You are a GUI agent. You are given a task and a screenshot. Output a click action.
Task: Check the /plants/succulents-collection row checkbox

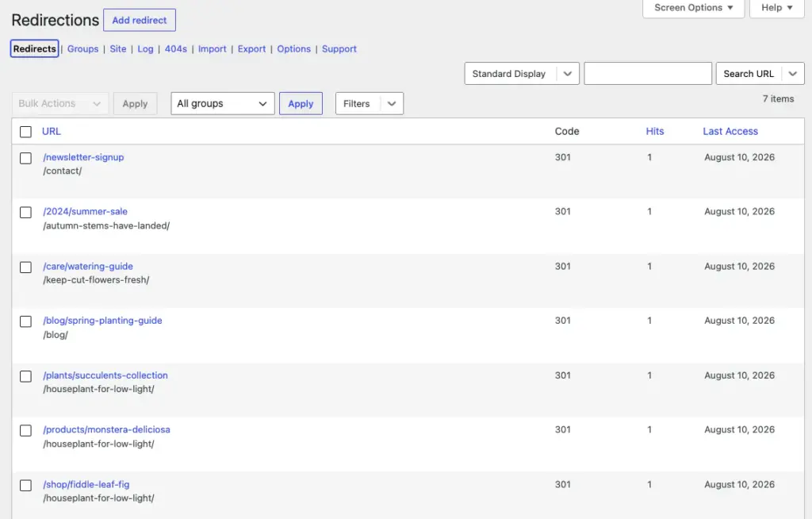(25, 376)
